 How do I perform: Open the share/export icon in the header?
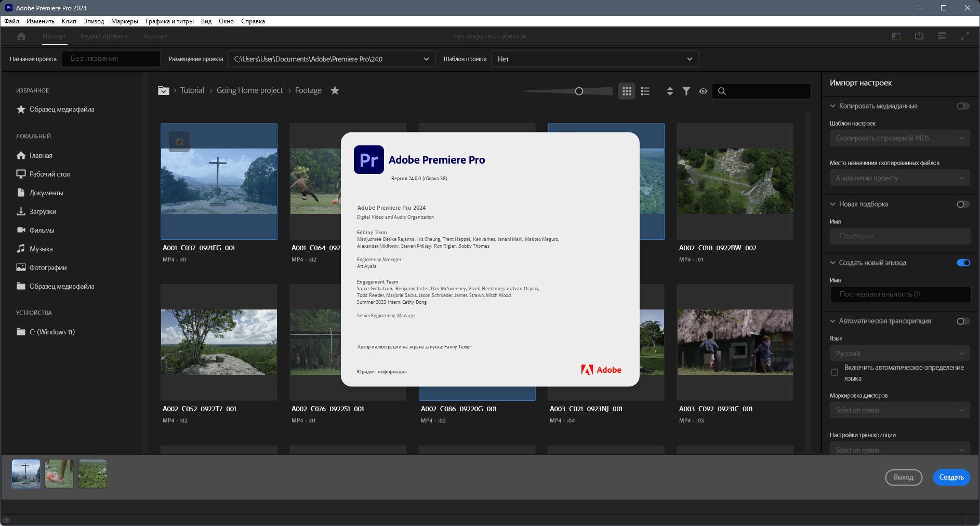tap(919, 36)
